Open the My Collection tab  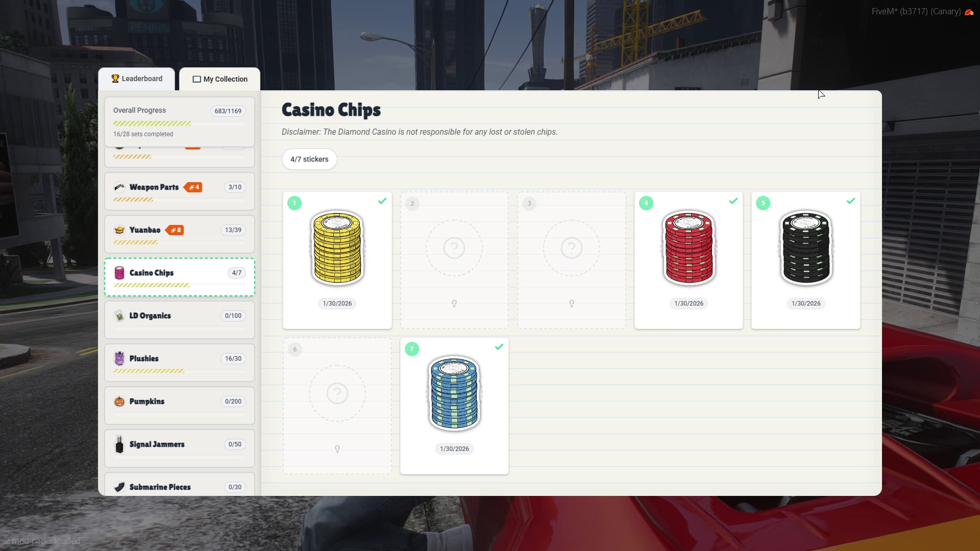click(x=220, y=79)
